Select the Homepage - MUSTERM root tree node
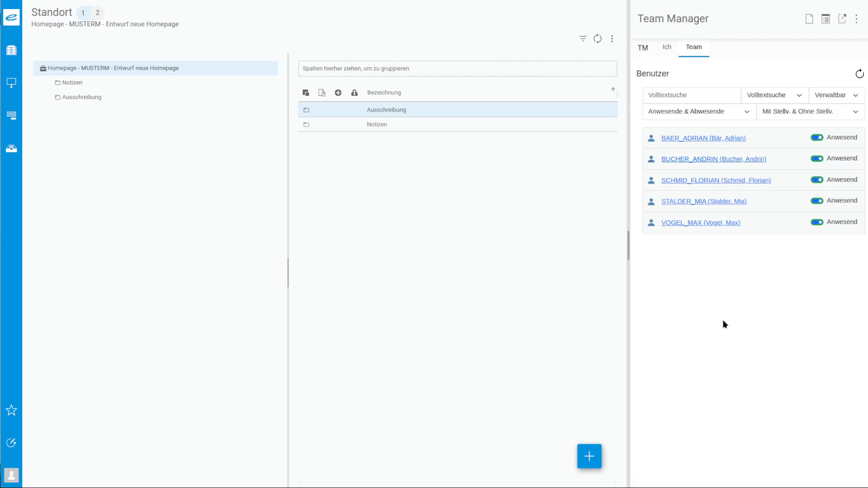This screenshot has width=868, height=488. pos(156,68)
